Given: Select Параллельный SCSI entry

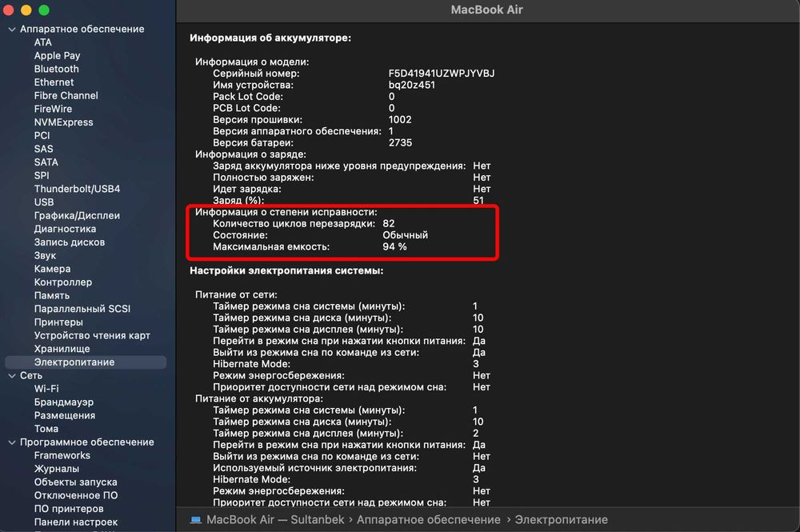Looking at the screenshot, I should click(82, 309).
